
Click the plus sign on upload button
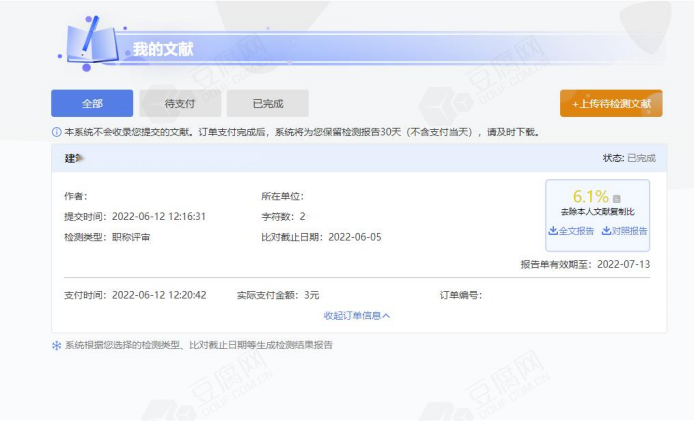coord(575,104)
